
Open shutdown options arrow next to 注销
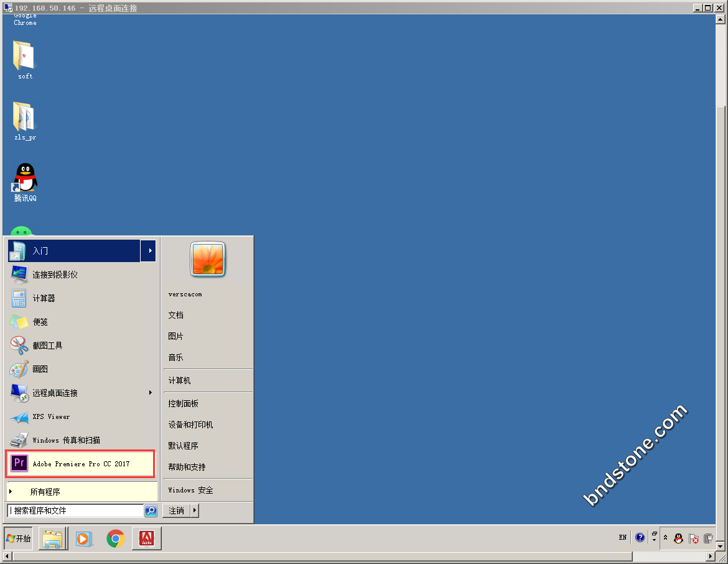[194, 510]
